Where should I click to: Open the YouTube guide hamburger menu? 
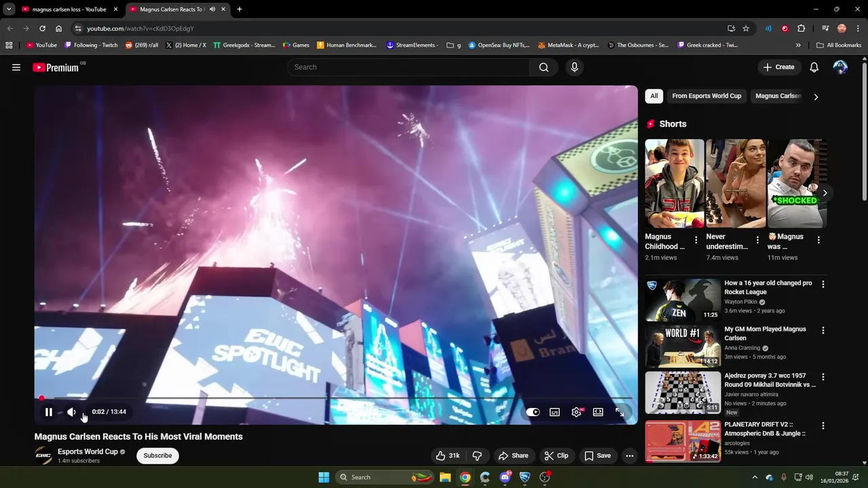point(16,67)
